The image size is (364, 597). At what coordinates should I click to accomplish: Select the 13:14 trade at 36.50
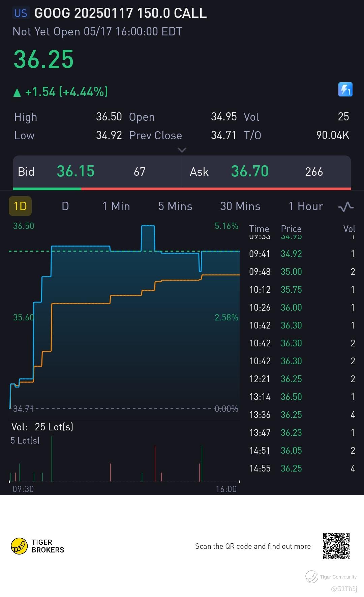(x=302, y=397)
